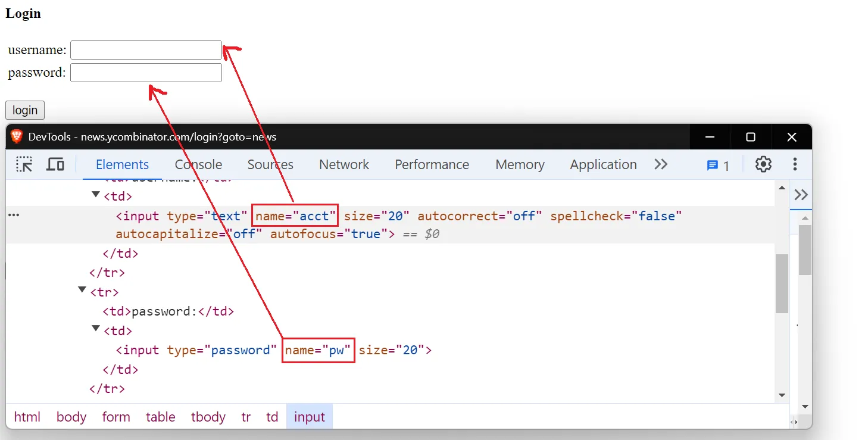Click the ellipsis beside the selected input node
Viewport: 868px width, 440px height.
tap(13, 216)
